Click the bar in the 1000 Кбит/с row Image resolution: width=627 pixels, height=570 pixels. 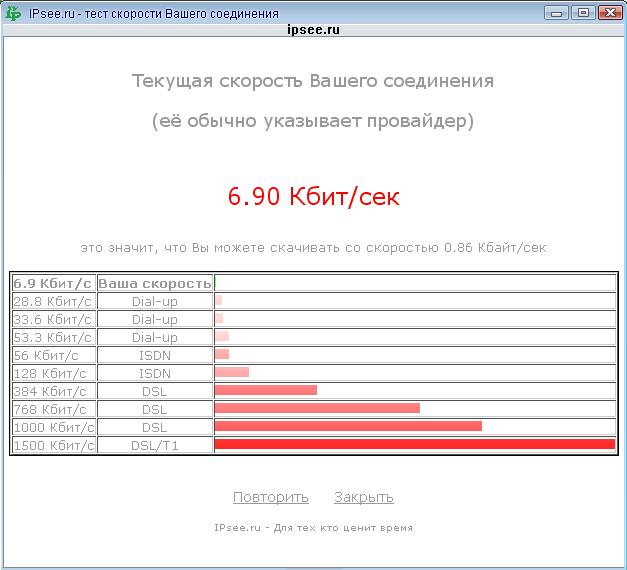[x=348, y=426]
